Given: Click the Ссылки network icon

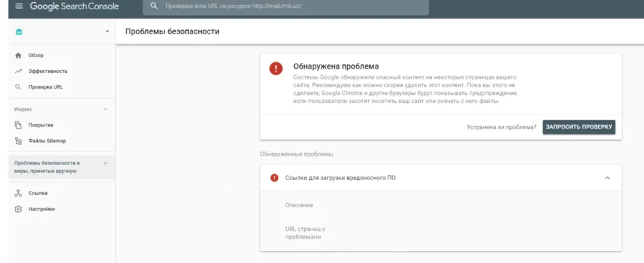Looking at the screenshot, I should [18, 193].
